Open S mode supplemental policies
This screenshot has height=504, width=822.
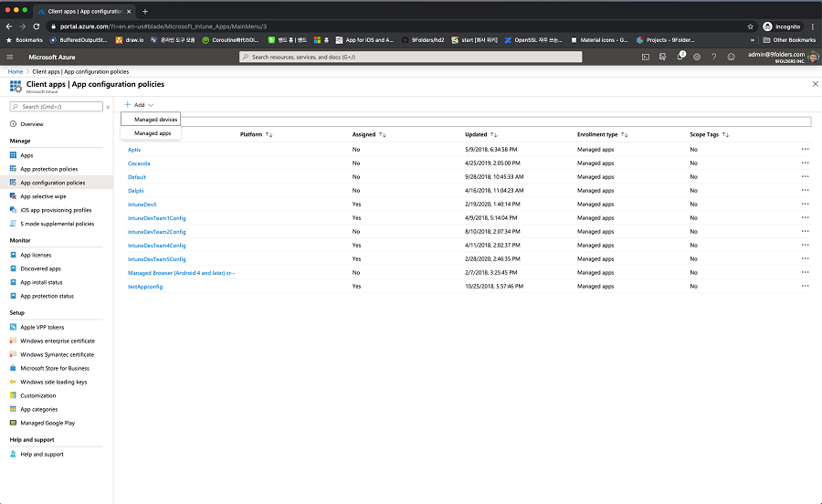pos(58,224)
